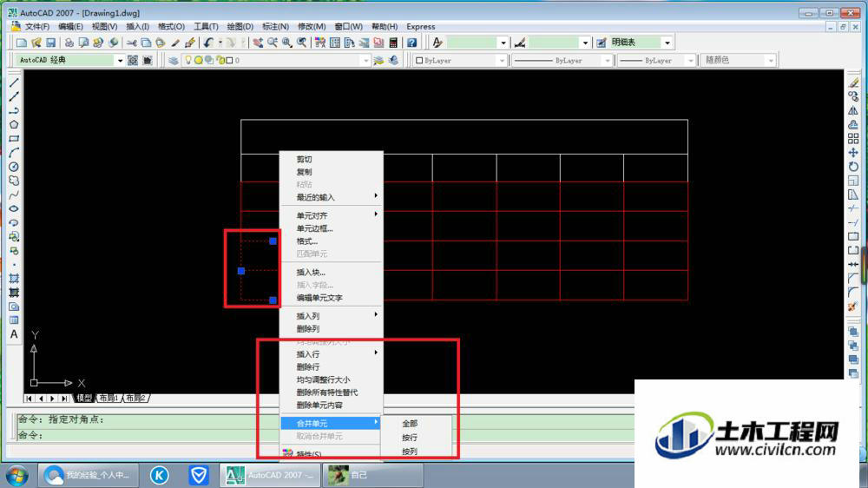Screen dimensions: 868x488
Task: Toggle layer freeze sun icon
Action: [198, 61]
